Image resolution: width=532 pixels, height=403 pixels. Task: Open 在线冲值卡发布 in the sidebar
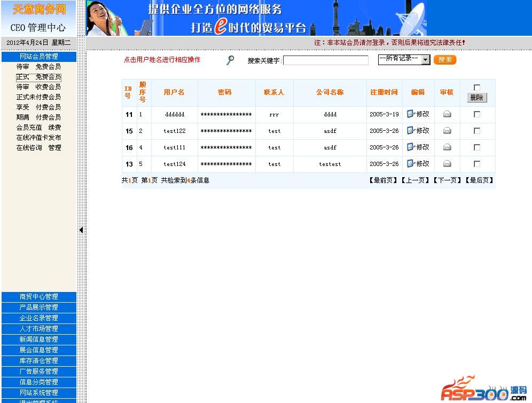[38, 138]
